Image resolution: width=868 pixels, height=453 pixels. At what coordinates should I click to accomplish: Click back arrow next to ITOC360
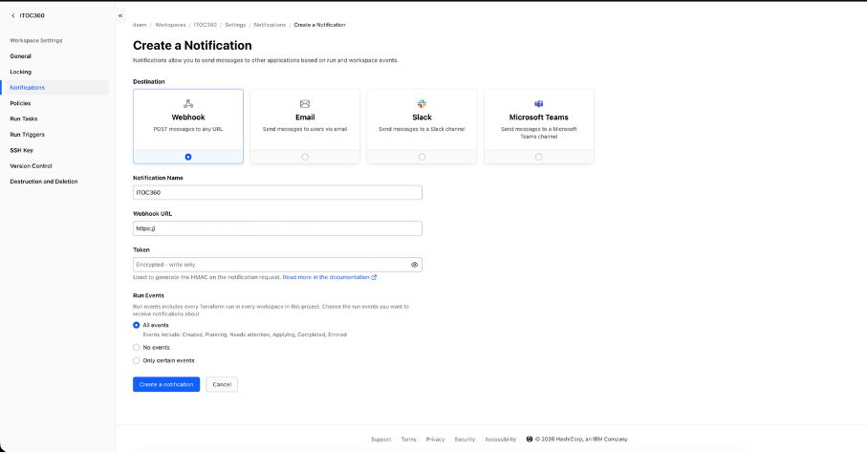(12, 16)
